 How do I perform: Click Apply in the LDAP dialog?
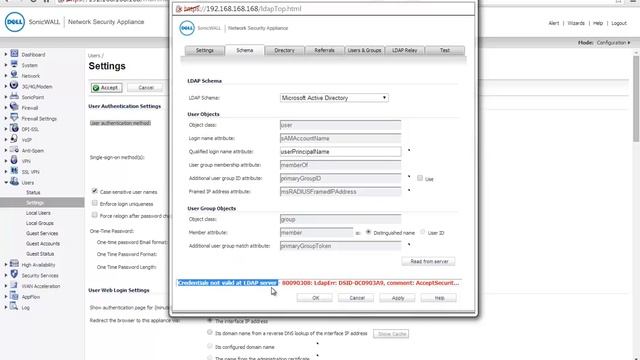pos(398,298)
